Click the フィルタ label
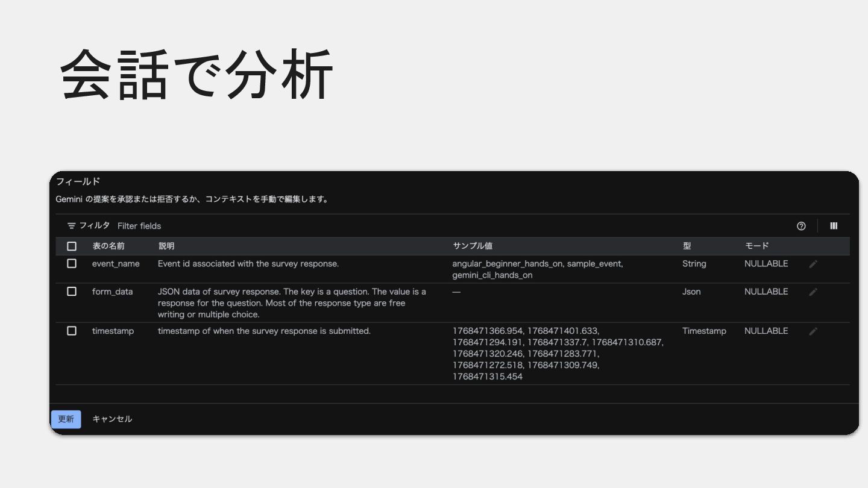The image size is (868, 488). click(95, 225)
